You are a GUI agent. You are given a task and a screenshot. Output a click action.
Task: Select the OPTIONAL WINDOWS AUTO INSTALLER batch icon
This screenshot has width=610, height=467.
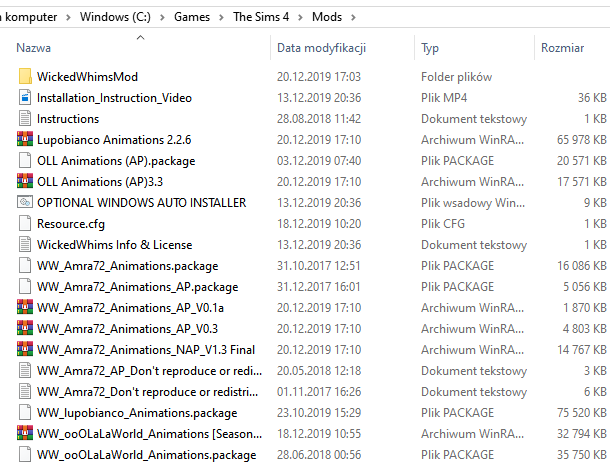coord(25,202)
